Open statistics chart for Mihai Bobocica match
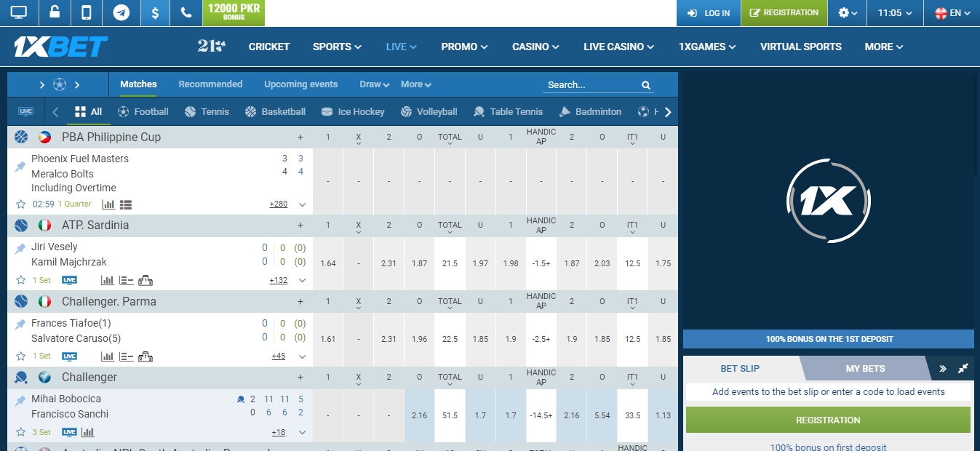The height and width of the screenshot is (451, 980). 88,432
